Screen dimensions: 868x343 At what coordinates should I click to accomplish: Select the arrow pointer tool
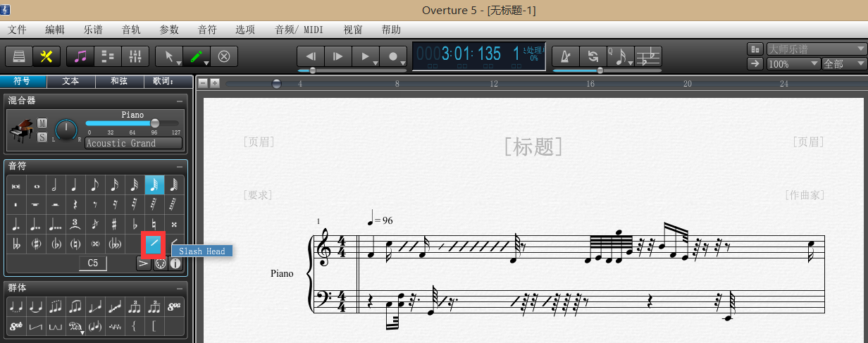click(x=169, y=56)
